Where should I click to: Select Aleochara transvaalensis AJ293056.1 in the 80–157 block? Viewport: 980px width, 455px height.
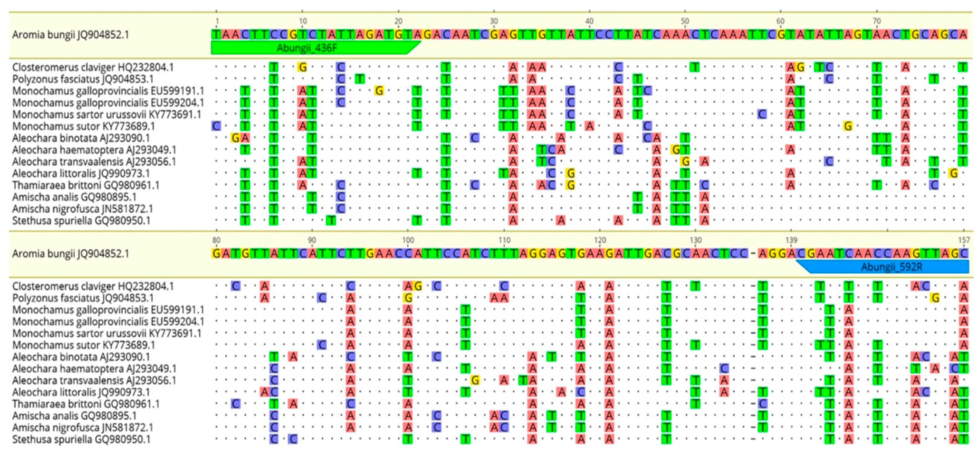pos(94,381)
